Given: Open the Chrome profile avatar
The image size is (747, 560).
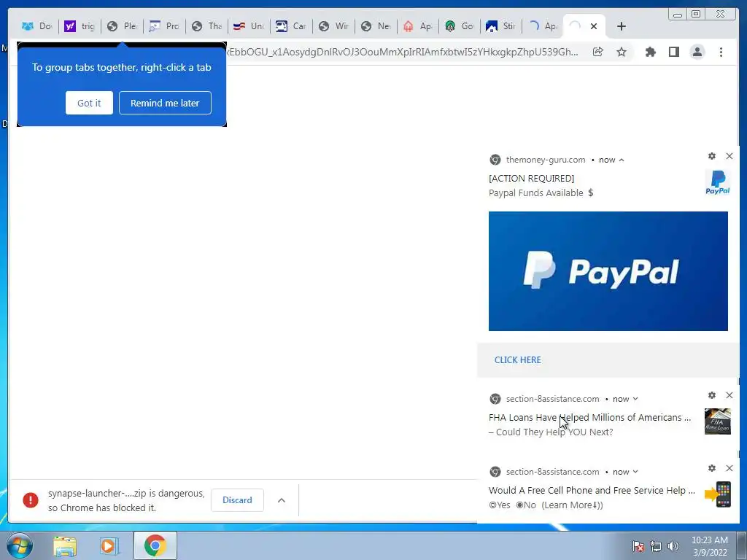Looking at the screenshot, I should (x=697, y=52).
